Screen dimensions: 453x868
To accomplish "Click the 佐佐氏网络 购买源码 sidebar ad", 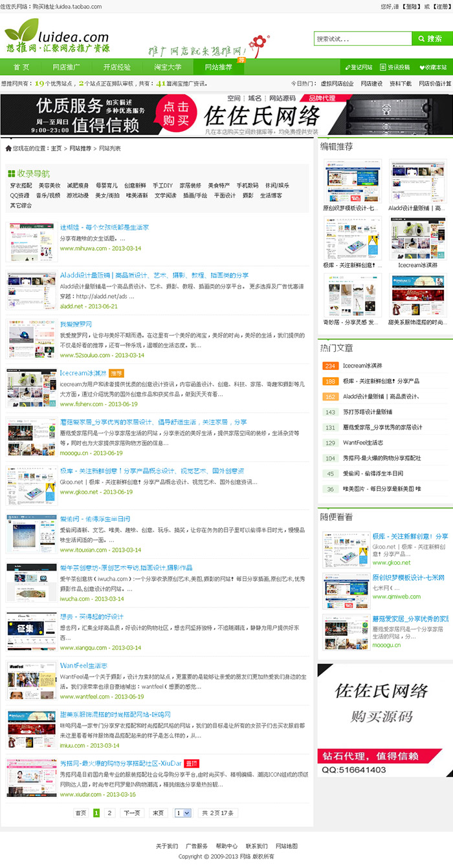I will click(385, 720).
